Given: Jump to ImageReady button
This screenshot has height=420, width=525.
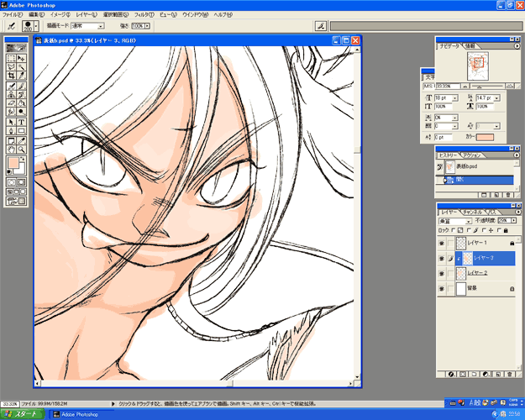Looking at the screenshot, I should click(x=16, y=202).
